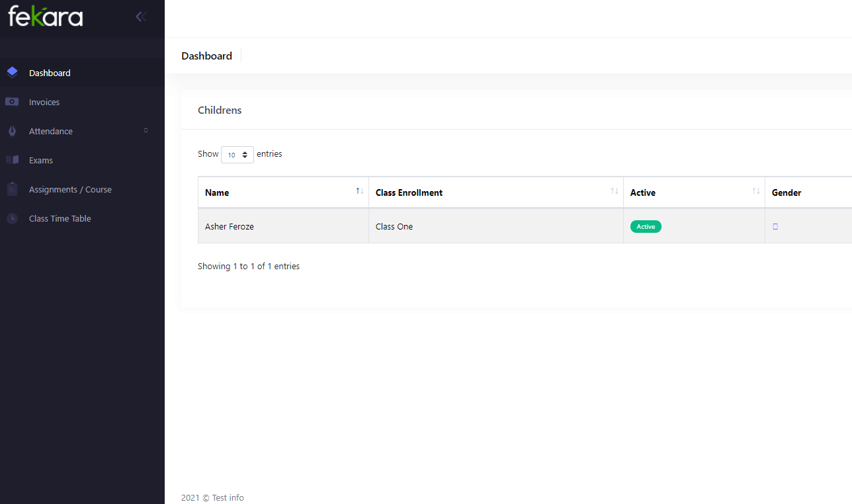Click the gender icon in Asher Feroze row

pyautogui.click(x=775, y=226)
